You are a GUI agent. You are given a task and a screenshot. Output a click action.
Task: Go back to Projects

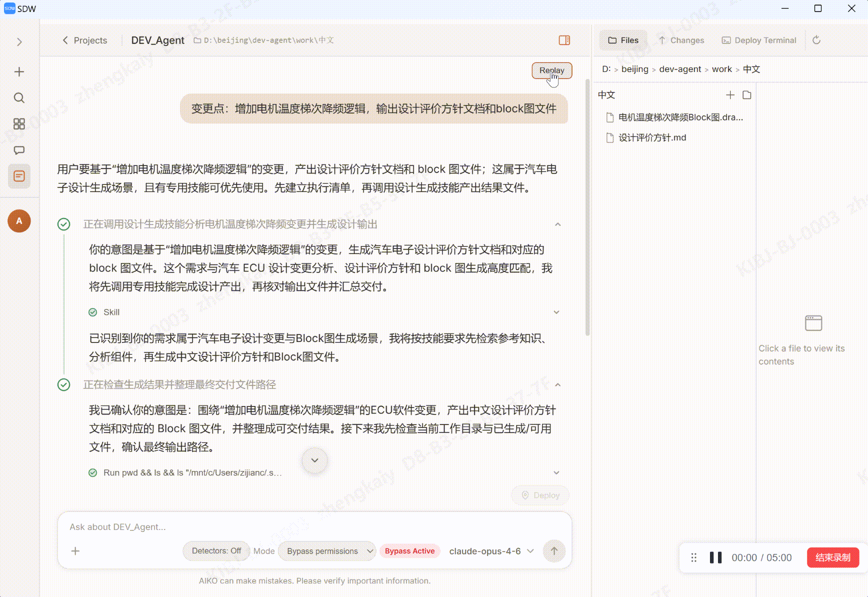(x=84, y=40)
